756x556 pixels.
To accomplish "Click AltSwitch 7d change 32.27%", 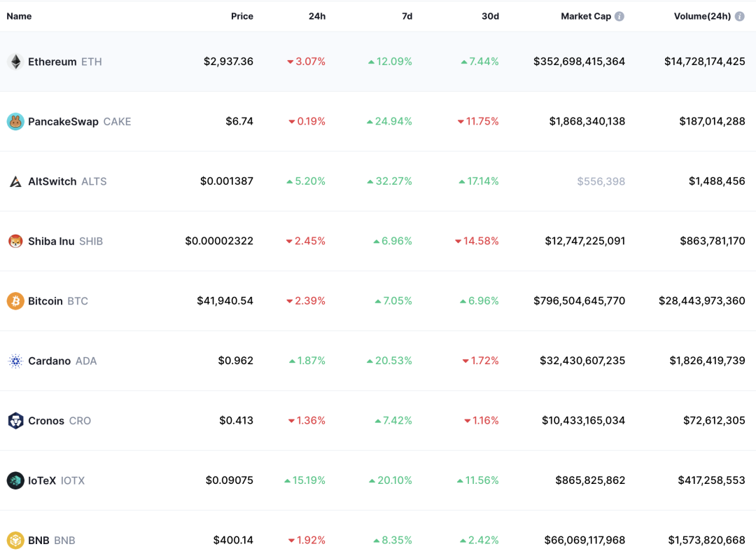I will point(390,181).
